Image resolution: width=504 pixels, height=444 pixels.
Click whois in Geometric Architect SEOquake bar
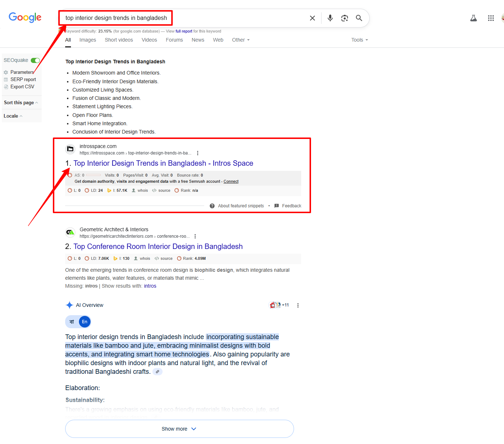(x=142, y=259)
